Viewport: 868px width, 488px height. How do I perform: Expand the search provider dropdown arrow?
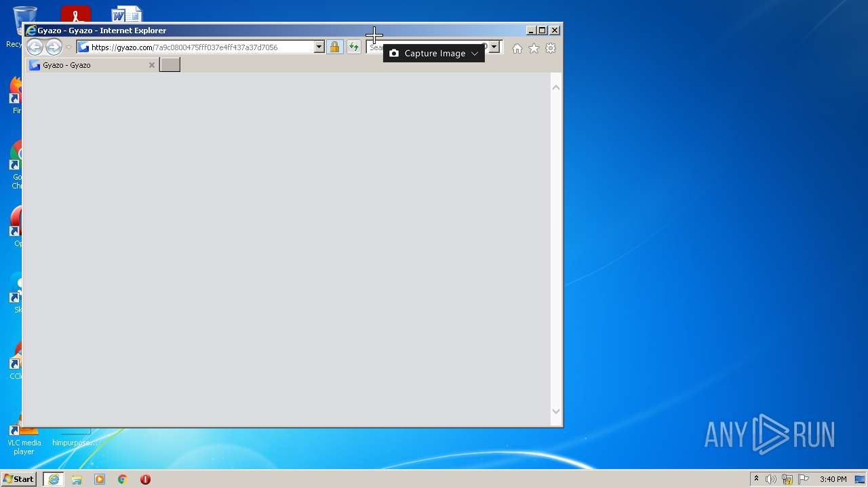point(494,47)
